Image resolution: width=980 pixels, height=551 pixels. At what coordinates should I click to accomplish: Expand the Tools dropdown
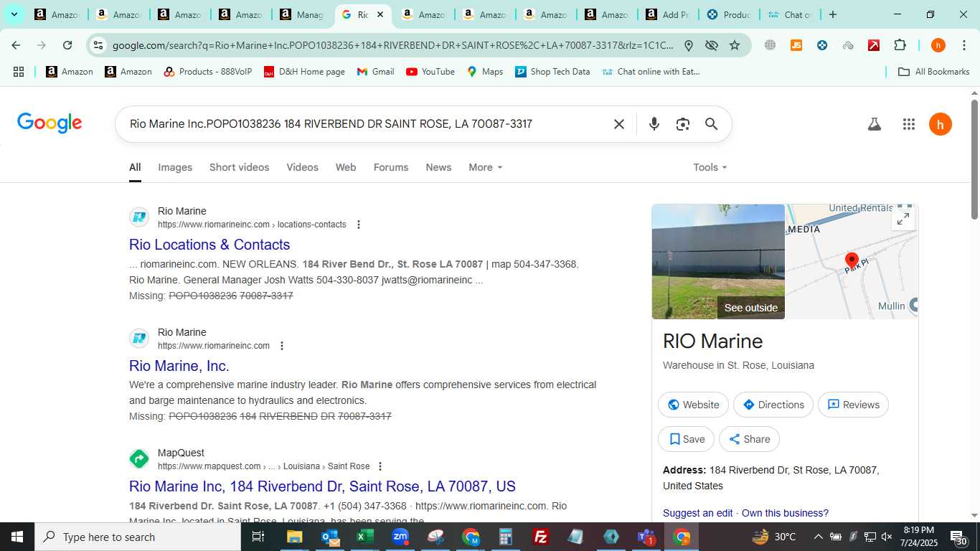pos(710,167)
